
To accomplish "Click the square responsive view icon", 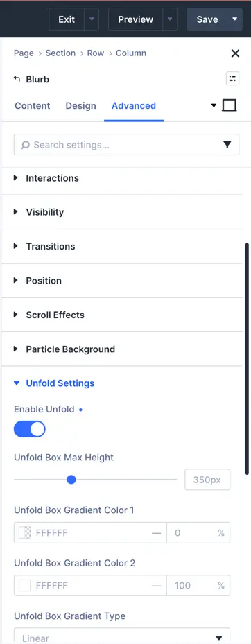I will pos(230,105).
